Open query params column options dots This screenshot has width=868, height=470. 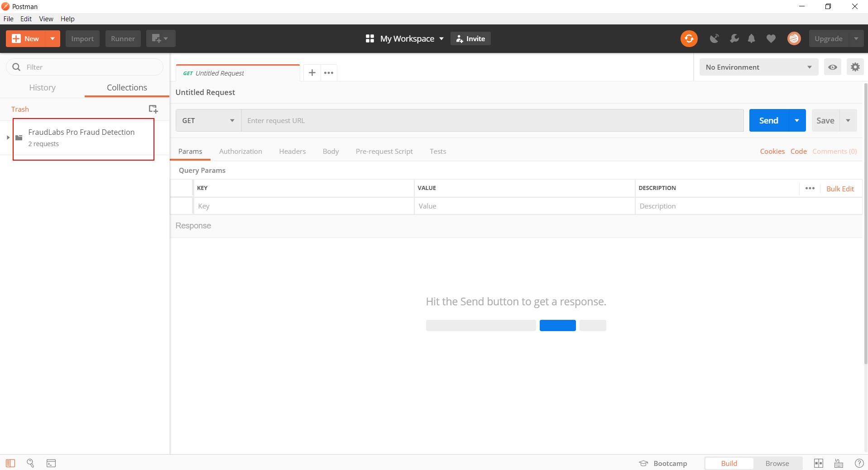[x=810, y=188]
